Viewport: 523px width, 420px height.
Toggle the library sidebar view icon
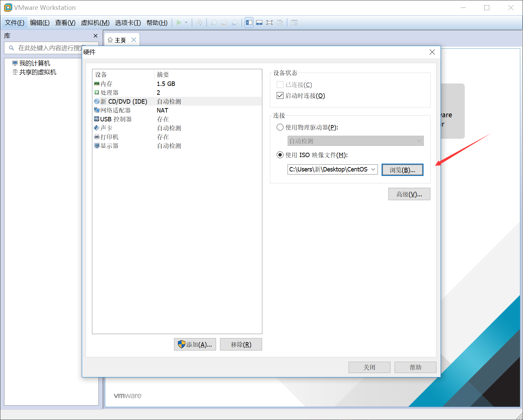(x=249, y=22)
